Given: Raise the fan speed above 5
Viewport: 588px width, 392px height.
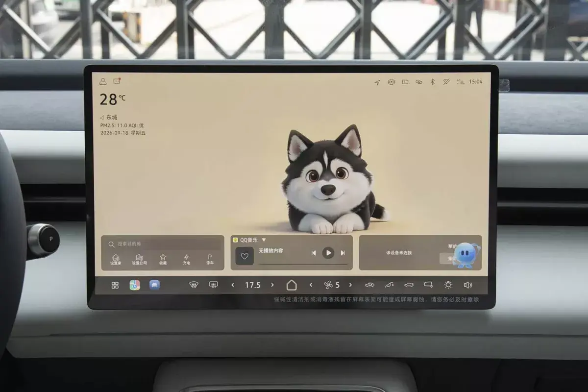Looking at the screenshot, I should point(350,285).
